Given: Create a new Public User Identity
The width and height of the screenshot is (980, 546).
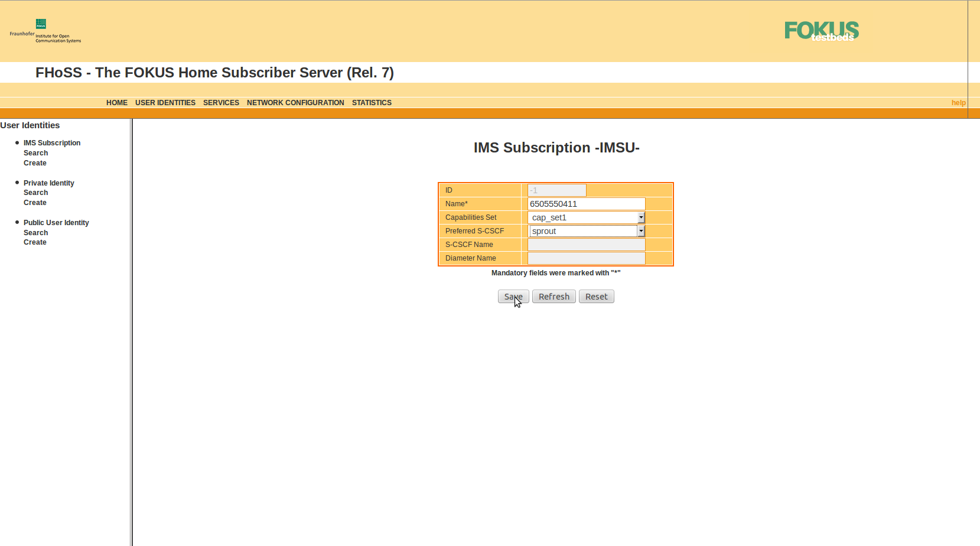Looking at the screenshot, I should coord(35,242).
